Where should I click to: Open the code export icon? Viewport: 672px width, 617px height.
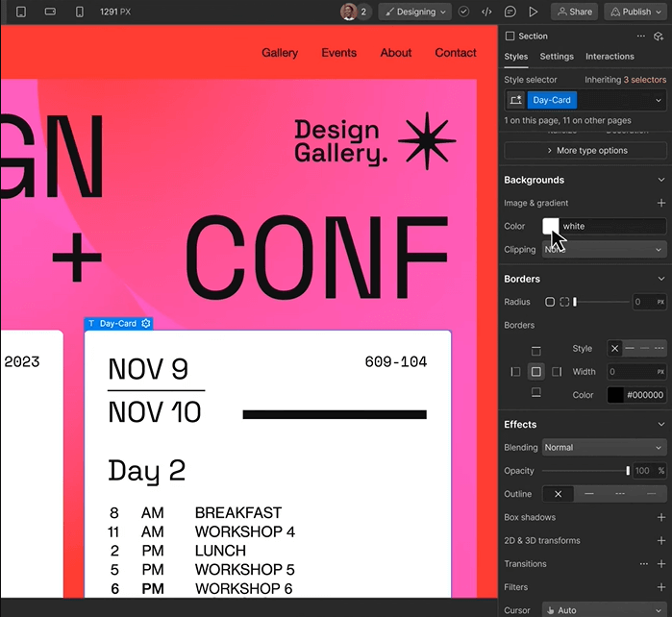point(486,12)
